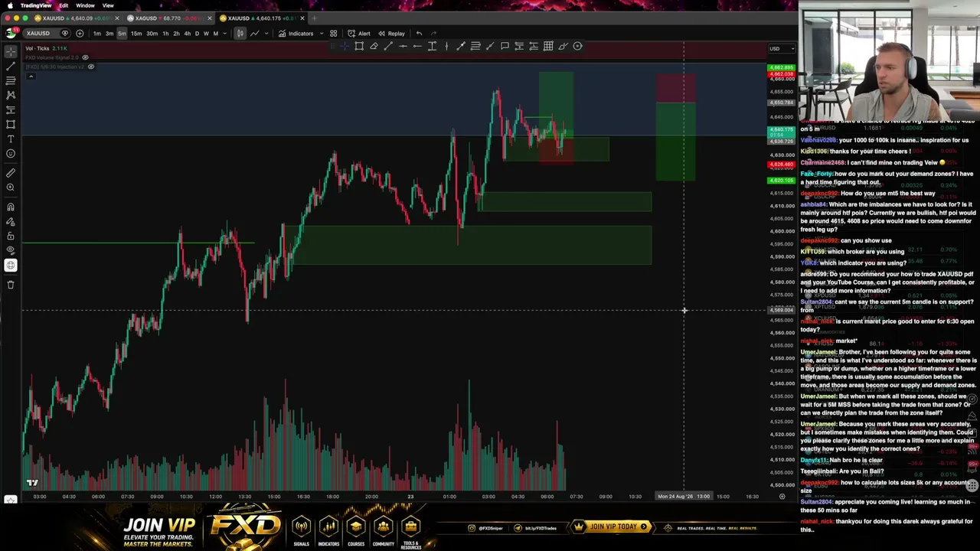Add a symbol to compare with plus icon
Image resolution: width=980 pixels, height=551 pixels.
click(80, 34)
